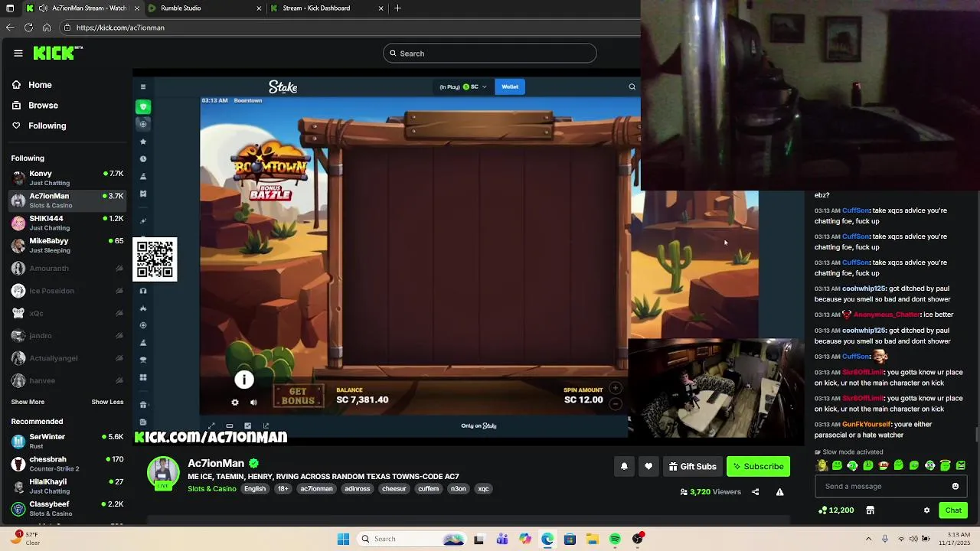The width and height of the screenshot is (980, 551).
Task: Click the blue Wallet button
Action: click(x=510, y=87)
